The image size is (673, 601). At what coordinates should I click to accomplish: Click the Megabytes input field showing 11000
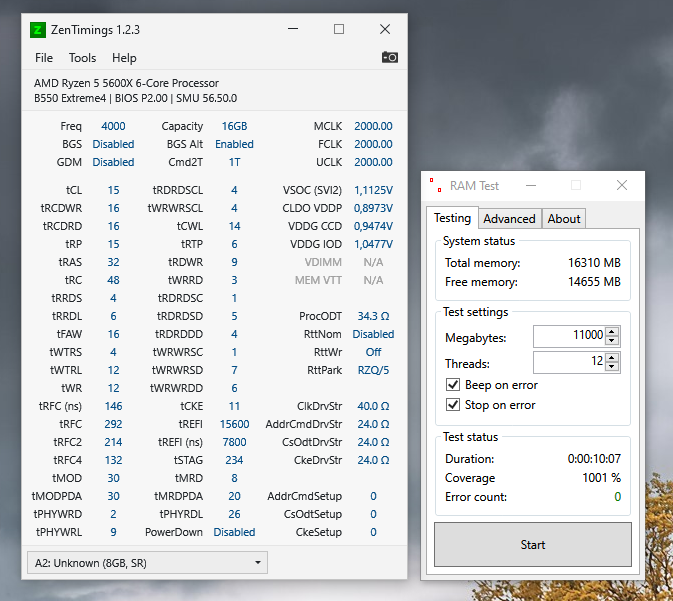coord(569,336)
